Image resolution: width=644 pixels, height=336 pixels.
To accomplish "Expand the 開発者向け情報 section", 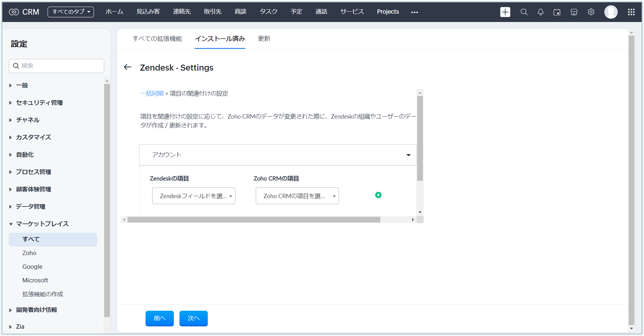I will [x=36, y=310].
